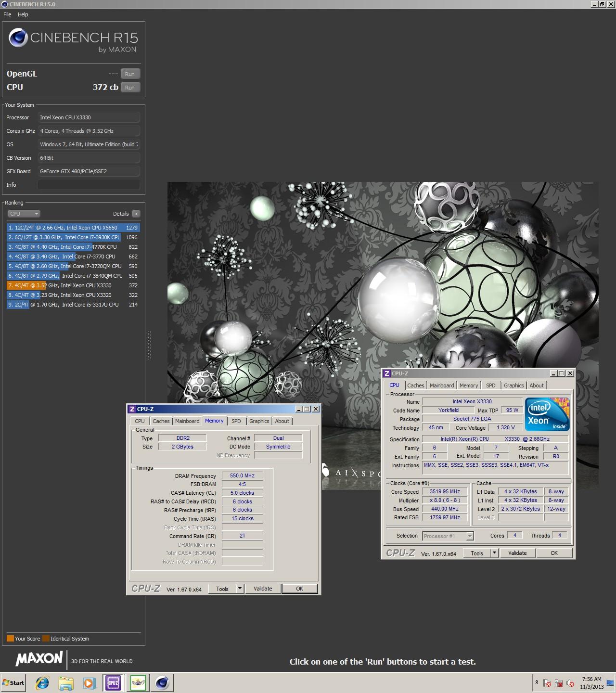
Task: Run the OpenGL benchmark
Action: (x=130, y=74)
